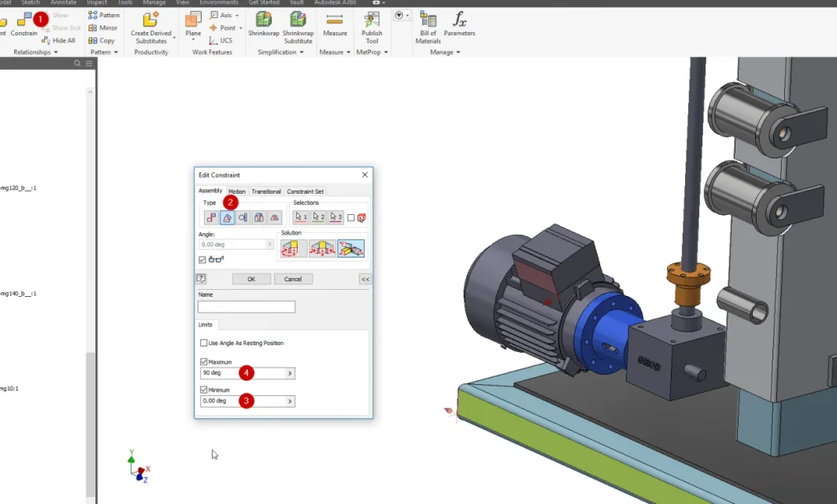Expand the Simplification panel dropdown
Viewport: 837px width, 504px height.
tap(302, 52)
